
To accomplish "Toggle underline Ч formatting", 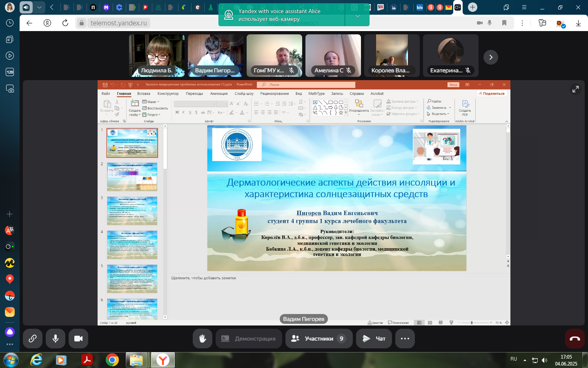I will coord(190,112).
